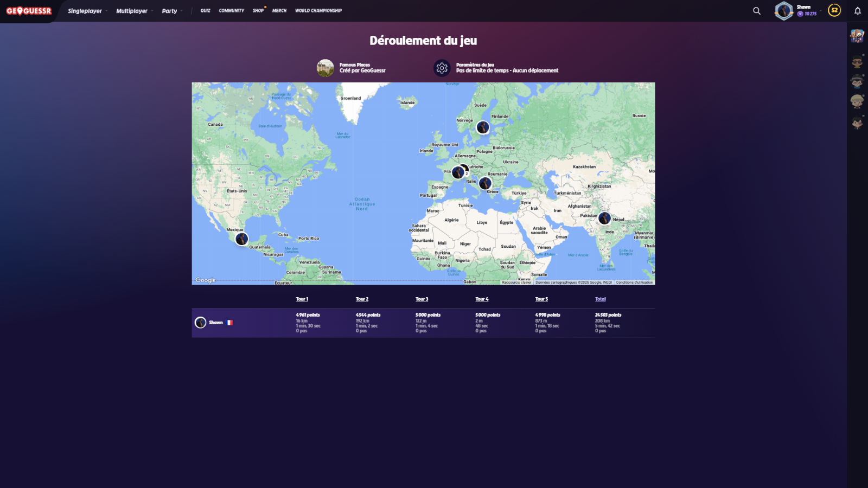Screen dimensions: 868x488
Task: Click the Tour 3 column link
Action: [x=422, y=299]
